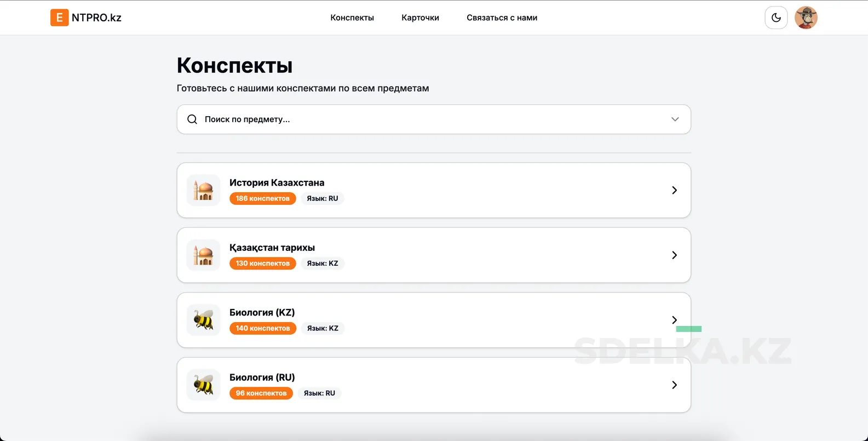
Task: Go to the Конспекты menu item
Action: click(352, 18)
